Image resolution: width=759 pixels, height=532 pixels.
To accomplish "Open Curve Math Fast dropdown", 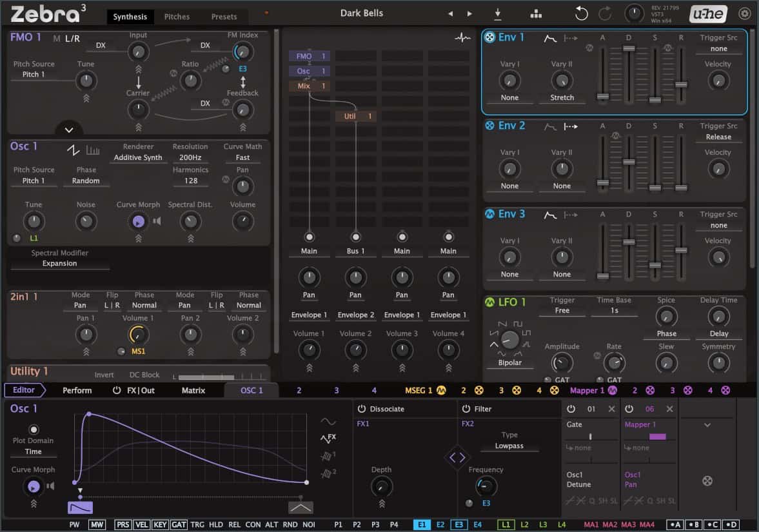I will [242, 157].
